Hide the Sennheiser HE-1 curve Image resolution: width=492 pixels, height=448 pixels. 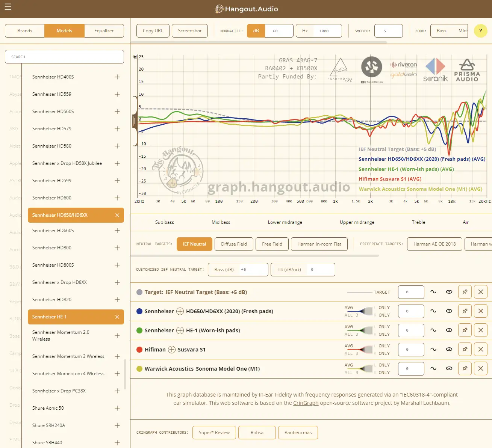coord(449,330)
